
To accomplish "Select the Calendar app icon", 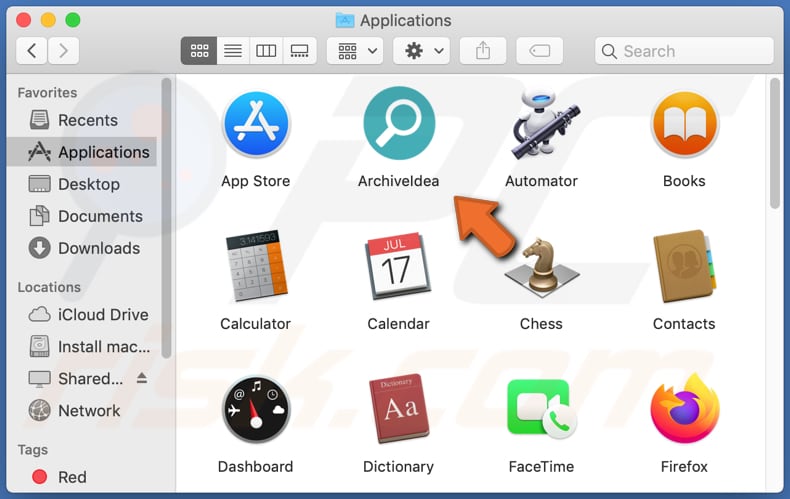I will 399,266.
